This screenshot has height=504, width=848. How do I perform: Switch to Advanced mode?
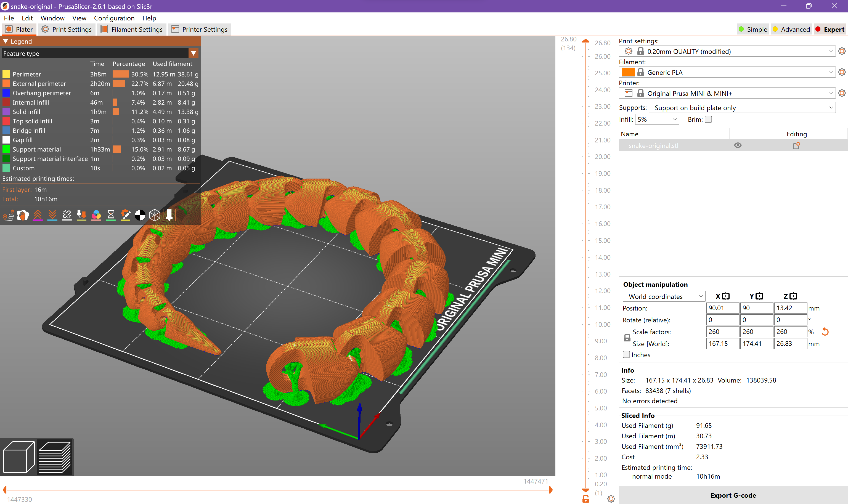(791, 30)
